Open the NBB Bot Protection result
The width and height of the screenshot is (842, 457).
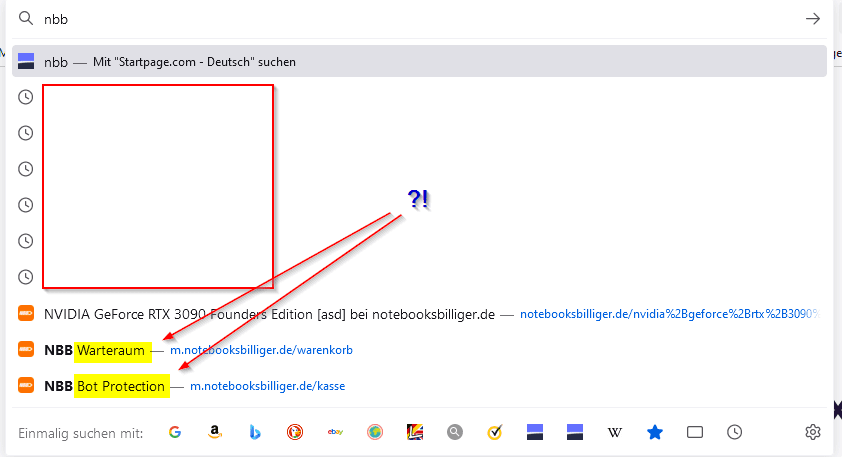[104, 386]
